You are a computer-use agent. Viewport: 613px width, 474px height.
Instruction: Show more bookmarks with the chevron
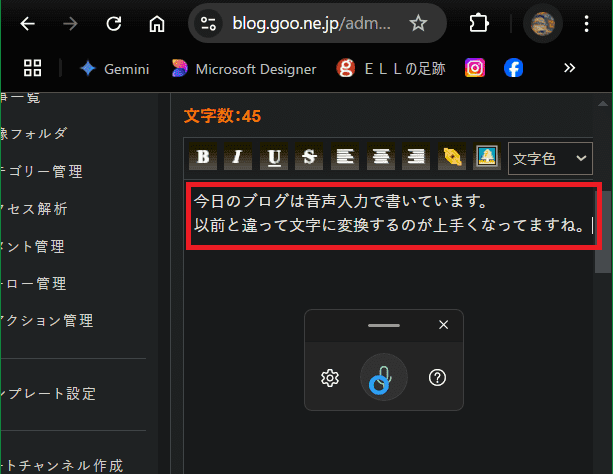(x=570, y=68)
